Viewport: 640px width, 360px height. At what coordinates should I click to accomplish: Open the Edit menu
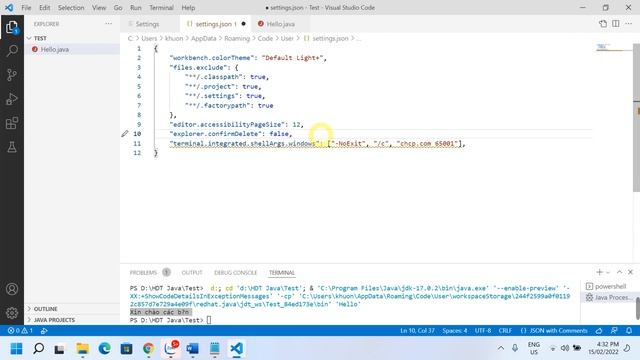coord(44,7)
